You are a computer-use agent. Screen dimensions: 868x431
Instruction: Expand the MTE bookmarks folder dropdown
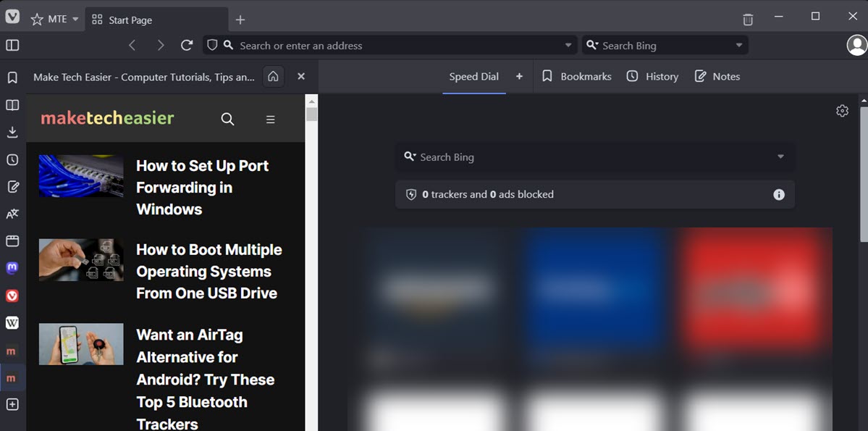point(75,19)
